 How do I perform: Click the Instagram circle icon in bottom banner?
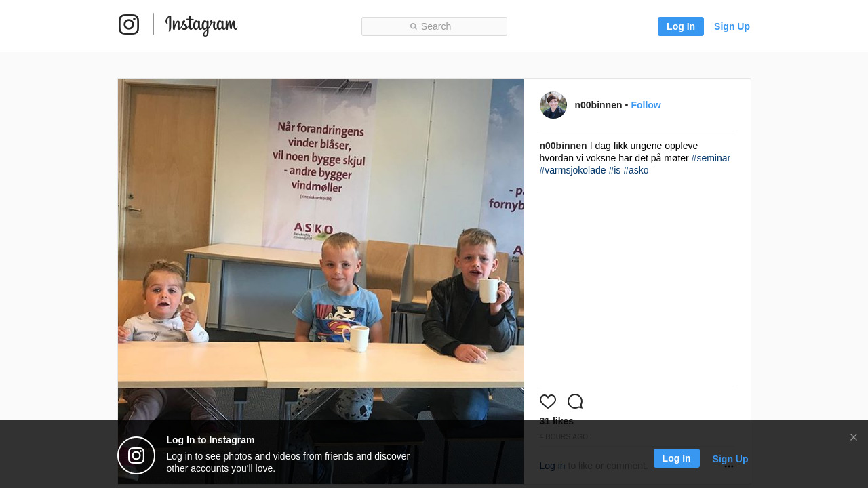click(x=136, y=455)
